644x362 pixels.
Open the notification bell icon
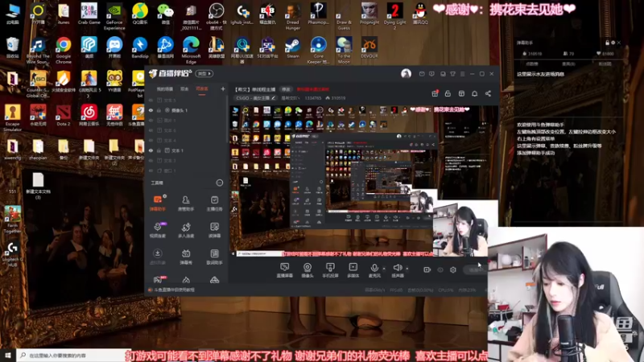click(475, 93)
